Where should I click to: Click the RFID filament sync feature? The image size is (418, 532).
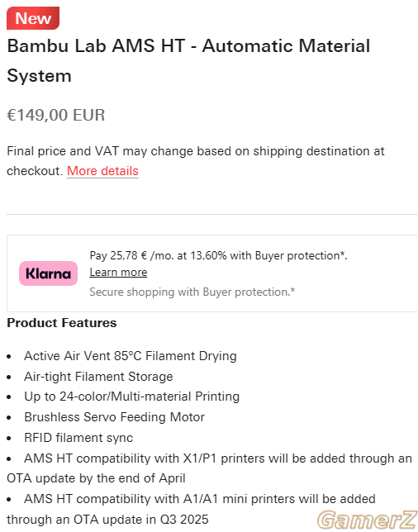78,438
